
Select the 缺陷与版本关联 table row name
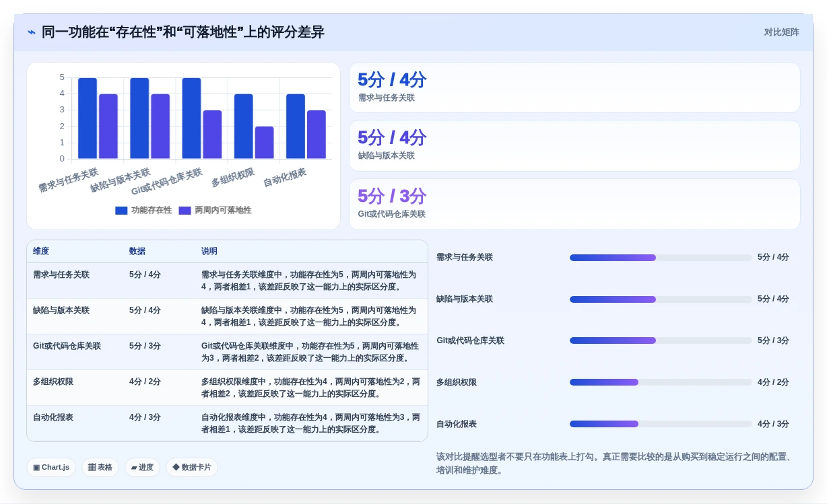61,310
